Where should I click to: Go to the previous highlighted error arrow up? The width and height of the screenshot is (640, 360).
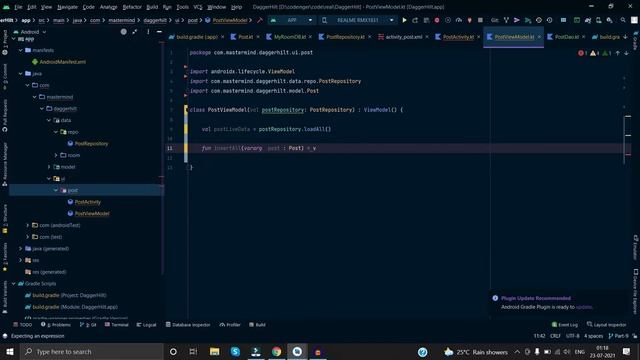[618, 53]
